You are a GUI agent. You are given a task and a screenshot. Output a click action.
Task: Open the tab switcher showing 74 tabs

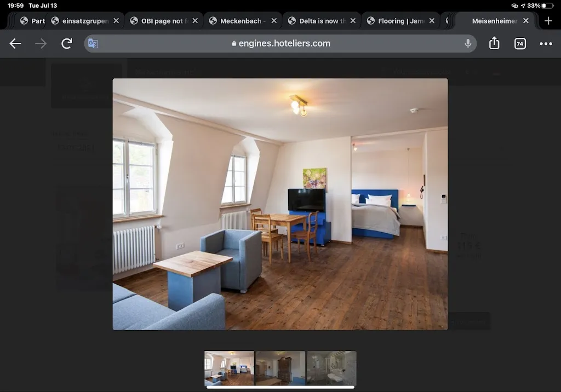point(520,44)
